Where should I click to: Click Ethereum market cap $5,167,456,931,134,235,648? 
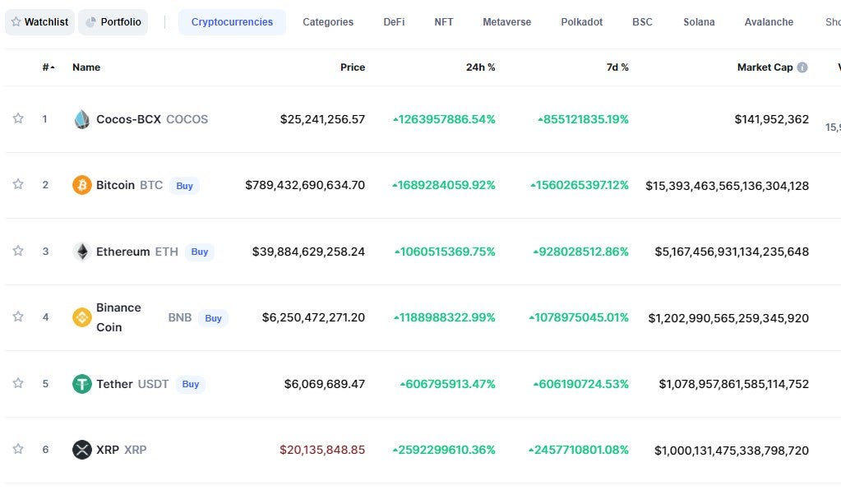point(732,252)
